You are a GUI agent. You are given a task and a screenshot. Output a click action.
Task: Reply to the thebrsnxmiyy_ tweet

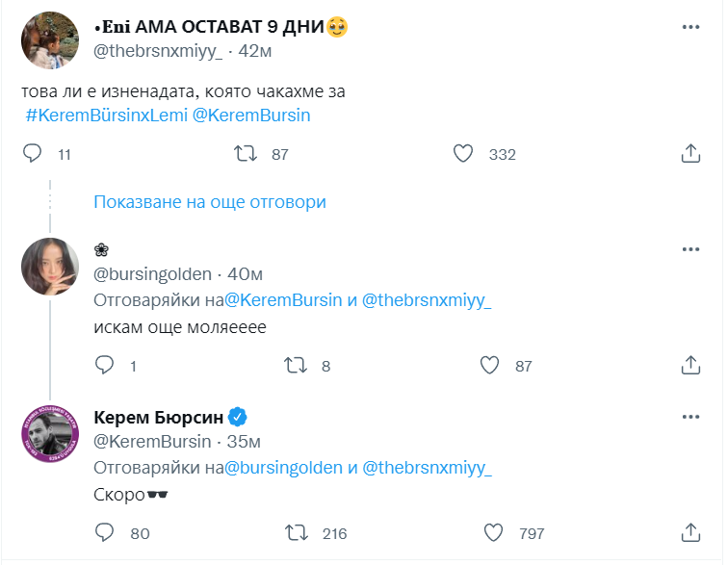32,154
